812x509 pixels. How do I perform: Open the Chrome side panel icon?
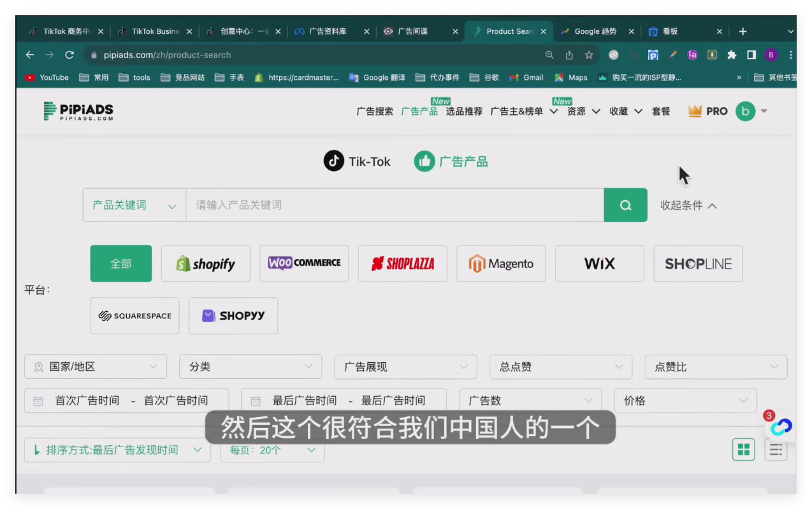751,55
